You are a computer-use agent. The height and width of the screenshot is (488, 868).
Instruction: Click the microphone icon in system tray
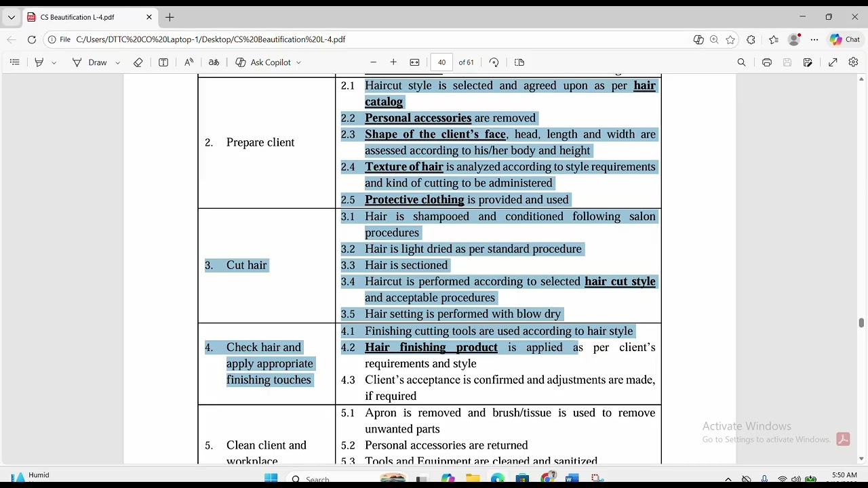pyautogui.click(x=764, y=479)
